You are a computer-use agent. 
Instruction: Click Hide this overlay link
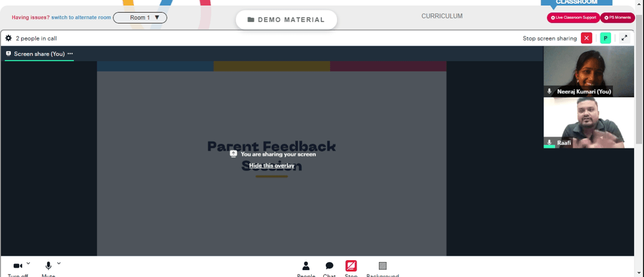(272, 166)
